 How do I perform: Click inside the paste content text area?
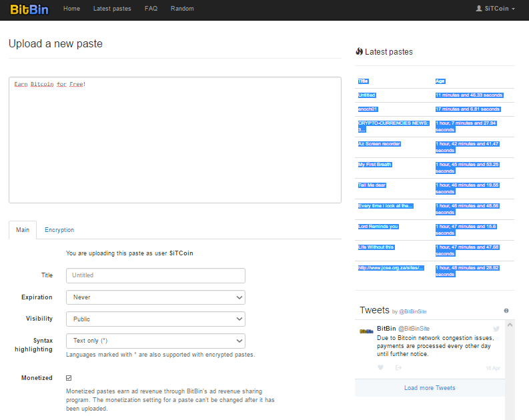tap(175, 140)
